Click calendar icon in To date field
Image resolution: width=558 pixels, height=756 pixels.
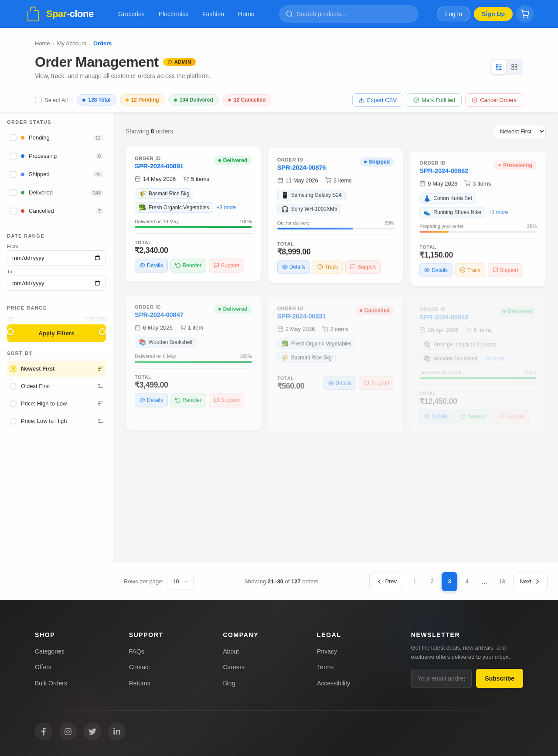[97, 283]
